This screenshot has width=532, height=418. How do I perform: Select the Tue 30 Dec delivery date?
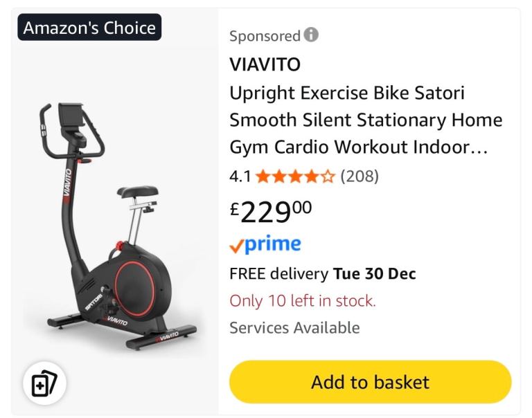click(x=374, y=273)
